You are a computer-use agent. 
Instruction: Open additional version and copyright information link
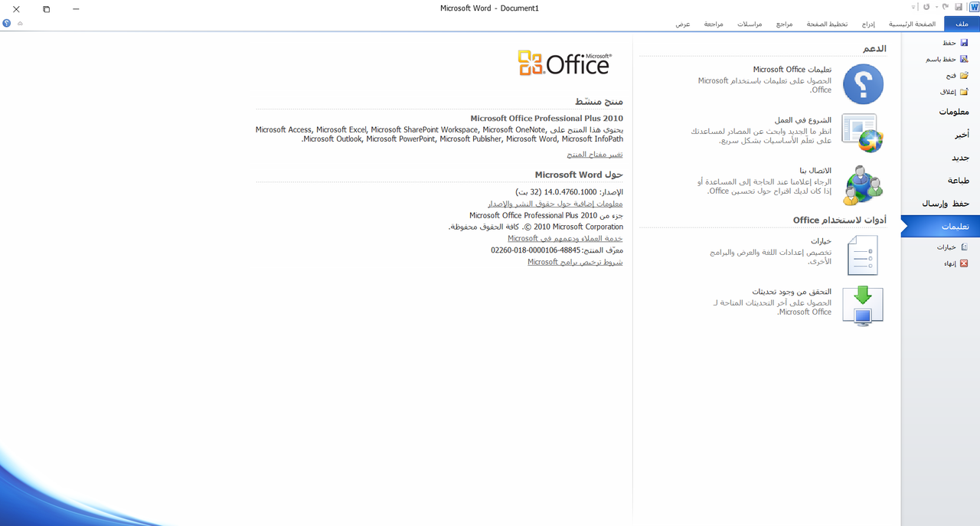click(556, 204)
